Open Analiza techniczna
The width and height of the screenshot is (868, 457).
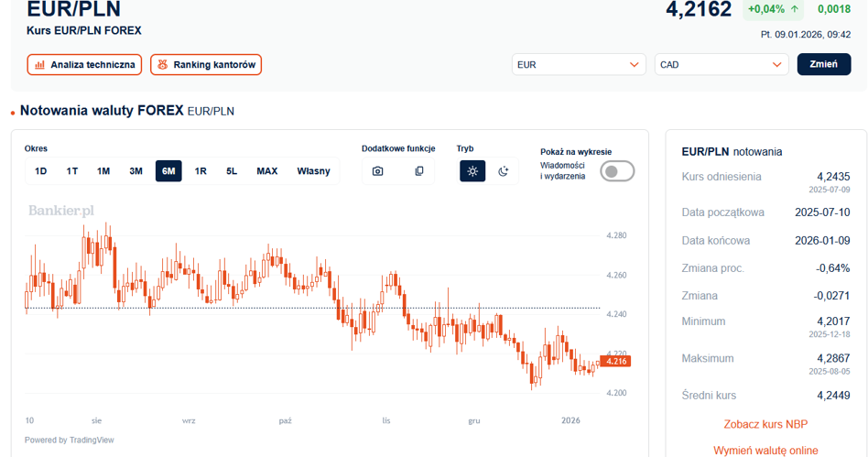pyautogui.click(x=84, y=65)
